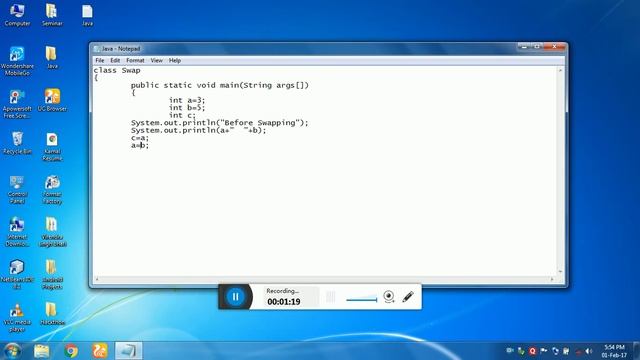The width and height of the screenshot is (640, 360).
Task: Switch to Notepad taskbar button
Action: pyautogui.click(x=129, y=351)
